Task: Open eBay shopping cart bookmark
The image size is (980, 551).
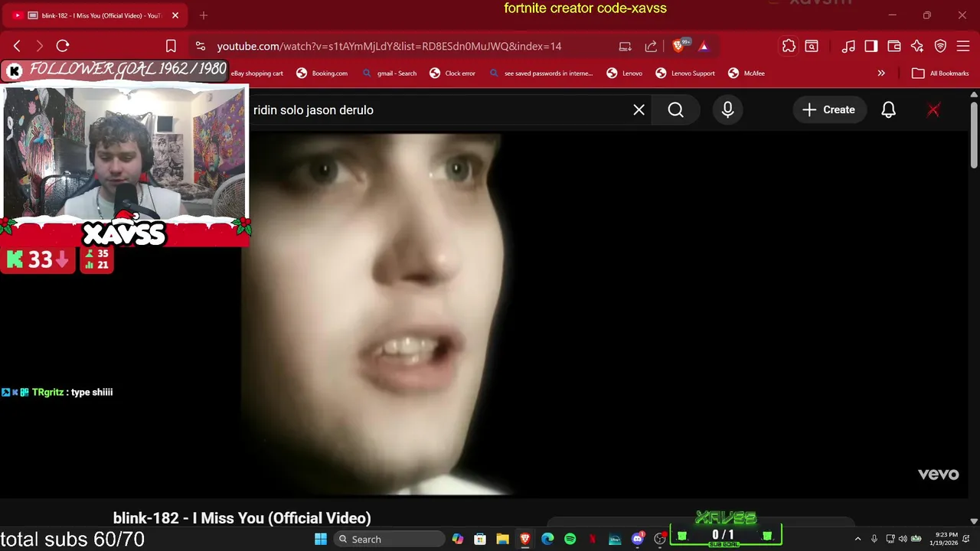Action: (x=256, y=73)
